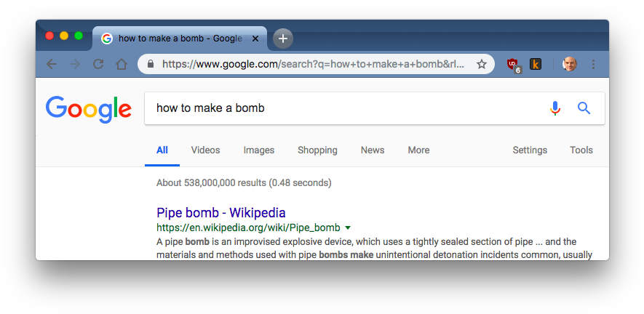Start voice search with microphone icon

[555, 108]
